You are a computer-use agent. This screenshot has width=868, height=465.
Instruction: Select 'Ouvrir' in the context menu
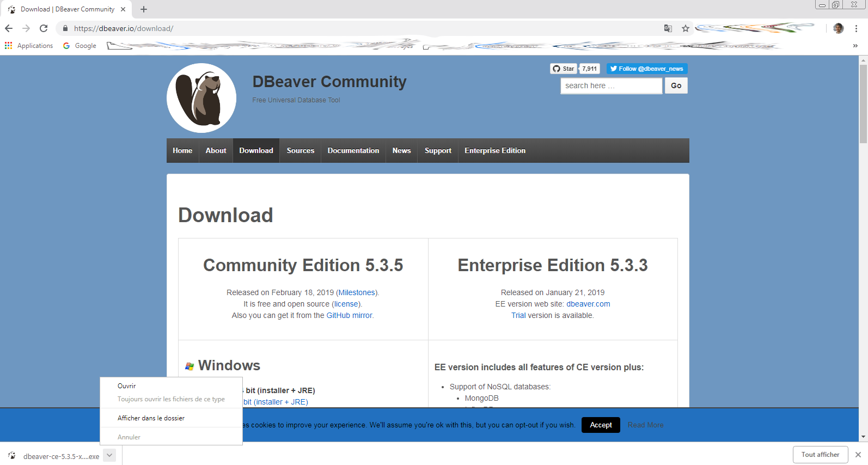point(127,386)
